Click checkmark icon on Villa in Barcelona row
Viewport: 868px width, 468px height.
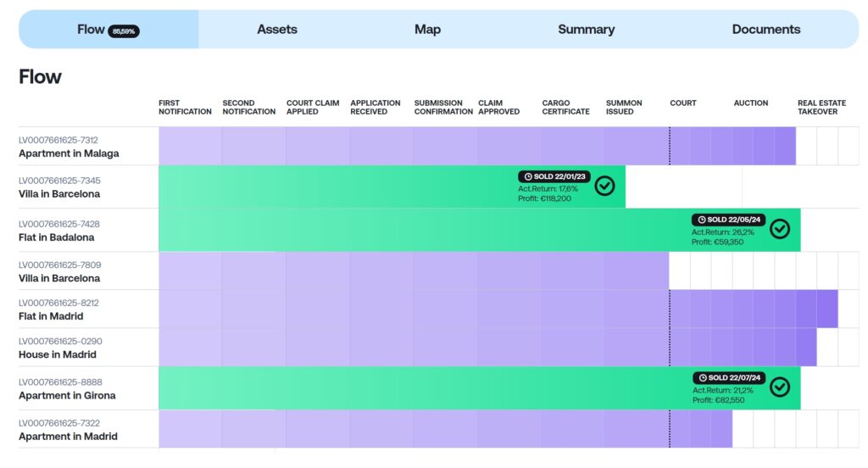click(604, 186)
